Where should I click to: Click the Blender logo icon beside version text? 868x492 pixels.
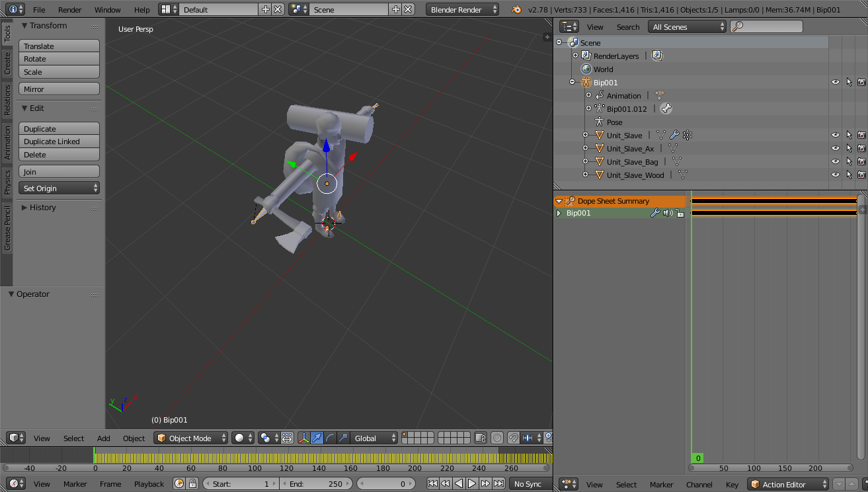pos(516,10)
